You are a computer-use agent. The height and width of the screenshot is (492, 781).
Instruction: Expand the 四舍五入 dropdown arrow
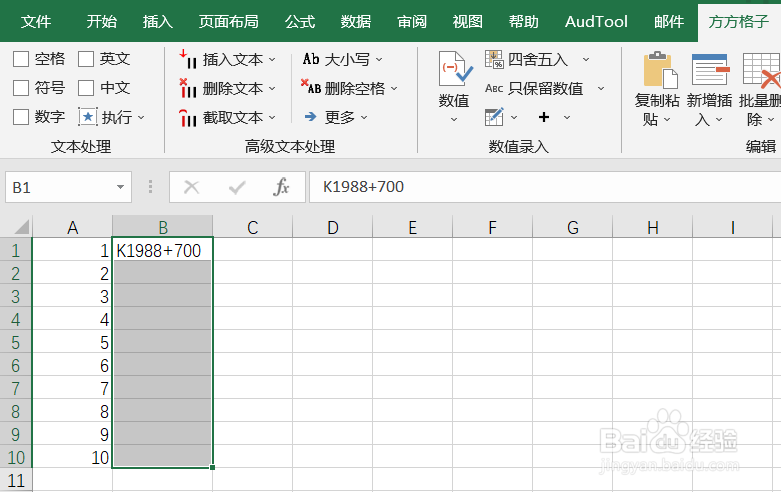[586, 59]
